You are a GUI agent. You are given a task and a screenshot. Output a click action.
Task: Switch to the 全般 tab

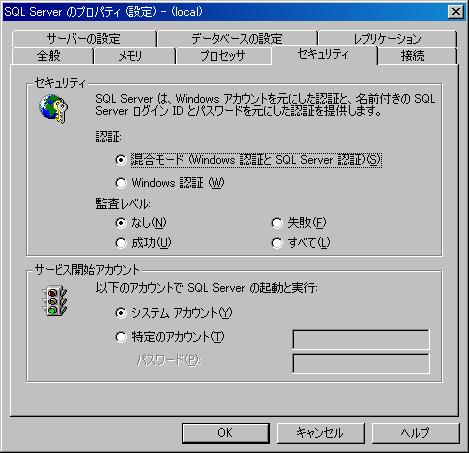click(52, 56)
